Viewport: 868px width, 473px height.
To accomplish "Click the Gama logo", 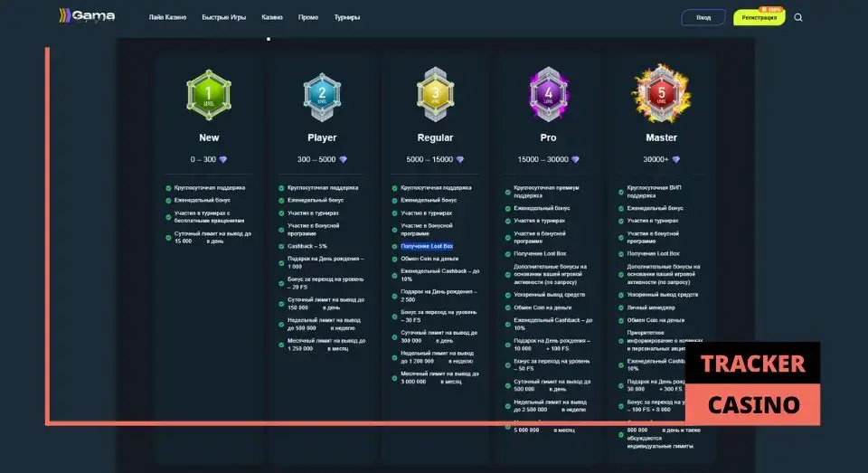I will pos(88,16).
